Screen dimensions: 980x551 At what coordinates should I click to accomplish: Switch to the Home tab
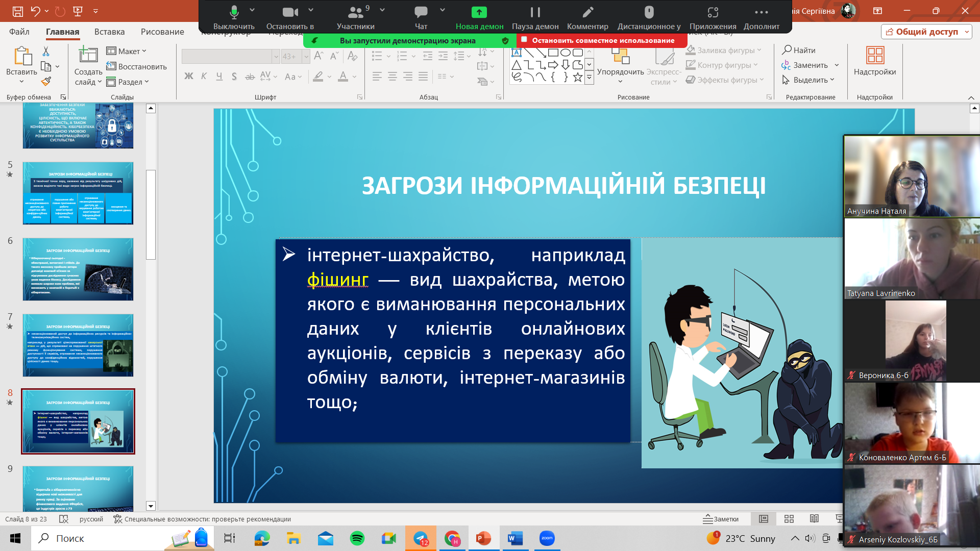pyautogui.click(x=63, y=32)
